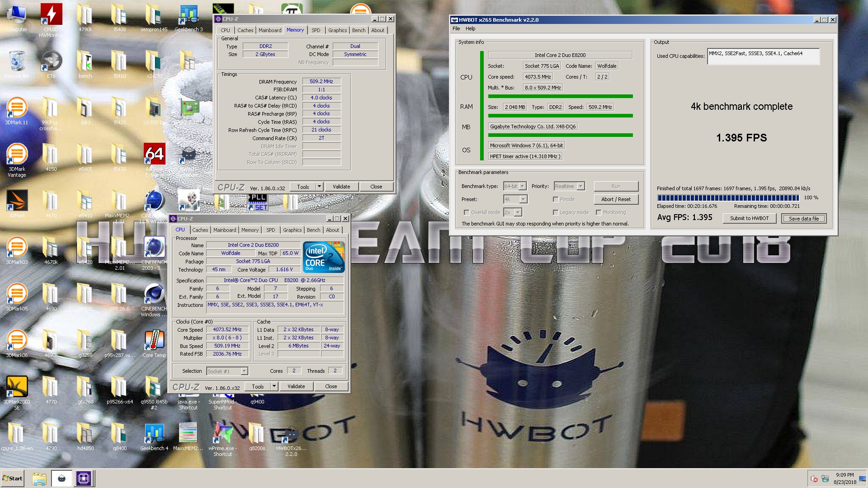Open the HWBOTx265 2.2.0 desktop shortcut

291,439
